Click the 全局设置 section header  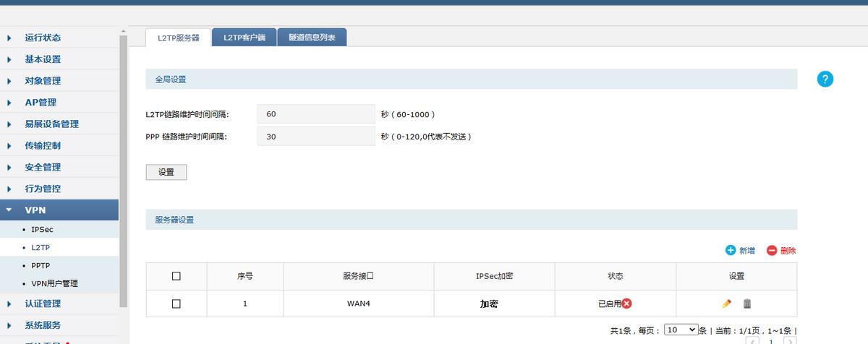472,79
